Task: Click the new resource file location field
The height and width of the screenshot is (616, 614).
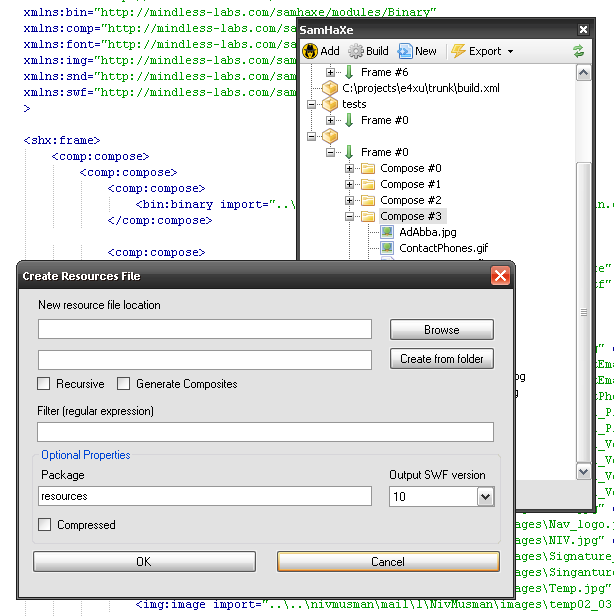Action: tap(205, 329)
